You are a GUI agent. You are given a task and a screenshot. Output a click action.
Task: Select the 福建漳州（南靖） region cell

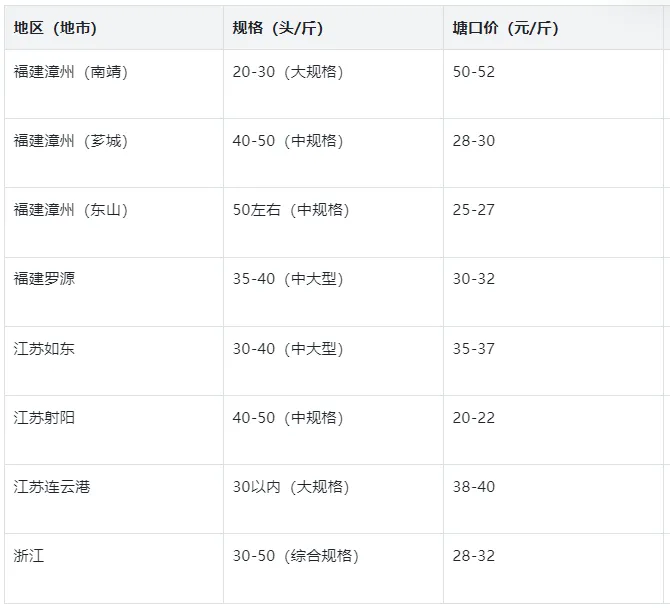pos(71,72)
